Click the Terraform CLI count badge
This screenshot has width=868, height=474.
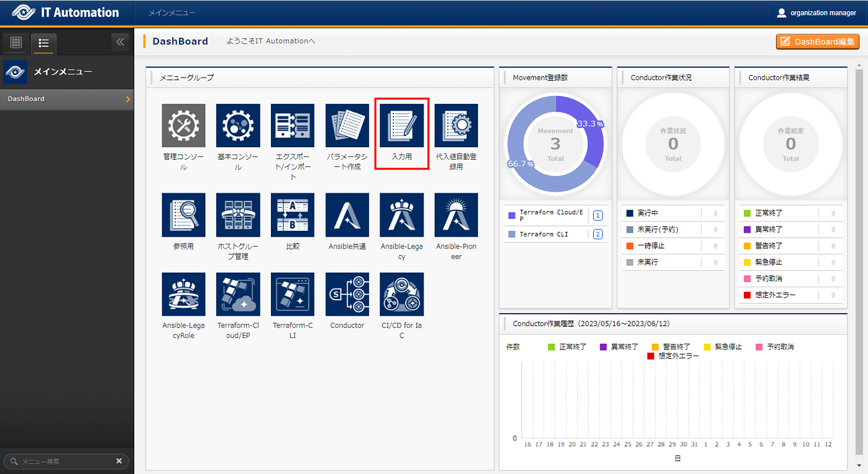tap(598, 234)
